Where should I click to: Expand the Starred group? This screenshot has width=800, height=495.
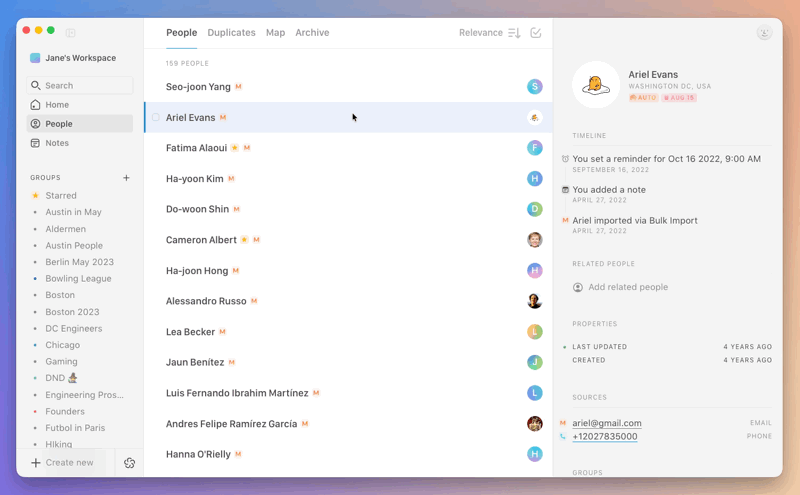point(61,196)
